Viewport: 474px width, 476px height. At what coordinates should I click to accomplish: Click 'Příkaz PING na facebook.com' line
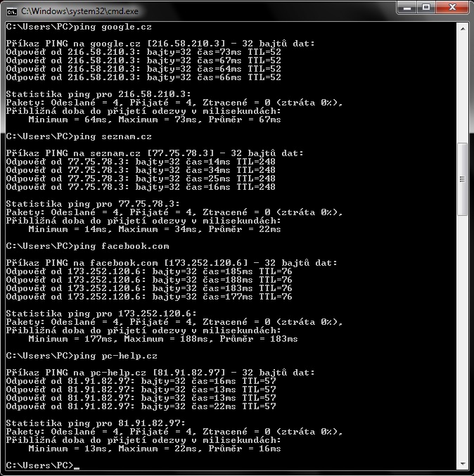click(x=172, y=263)
